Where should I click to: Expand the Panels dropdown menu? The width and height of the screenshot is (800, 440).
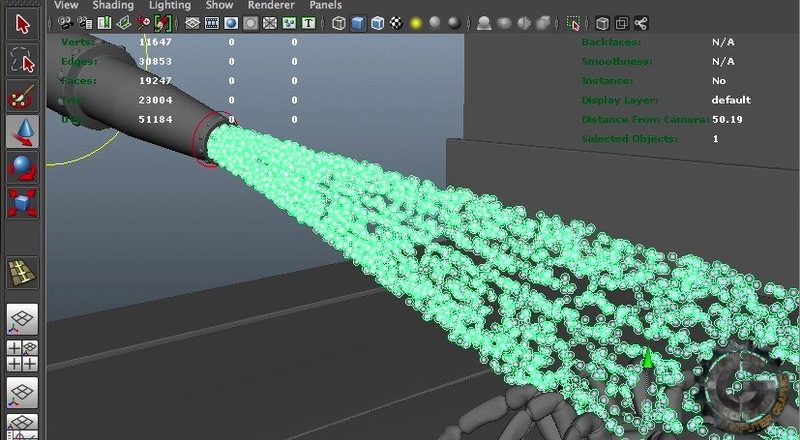point(326,5)
